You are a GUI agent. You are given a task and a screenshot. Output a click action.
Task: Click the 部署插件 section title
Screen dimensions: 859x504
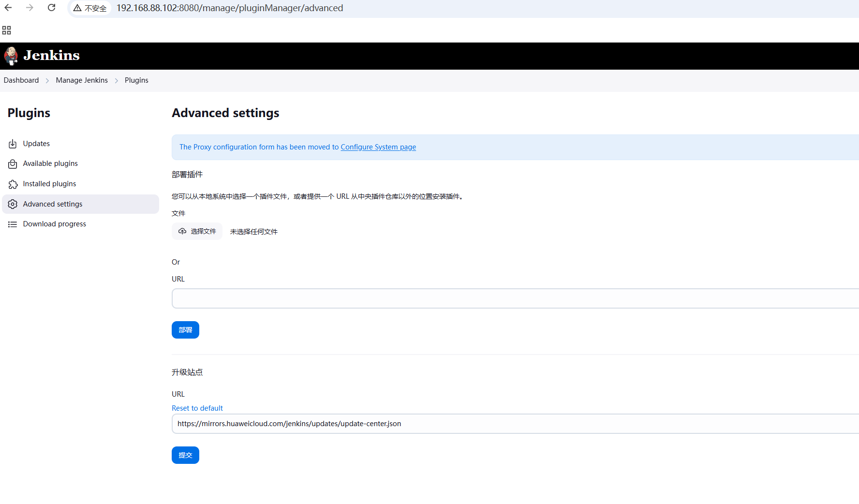[x=187, y=175]
